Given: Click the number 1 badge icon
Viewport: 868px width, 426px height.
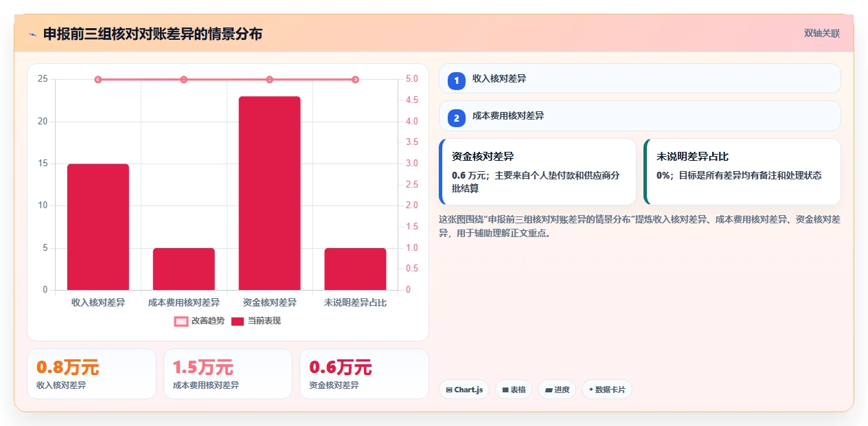Looking at the screenshot, I should [x=457, y=81].
